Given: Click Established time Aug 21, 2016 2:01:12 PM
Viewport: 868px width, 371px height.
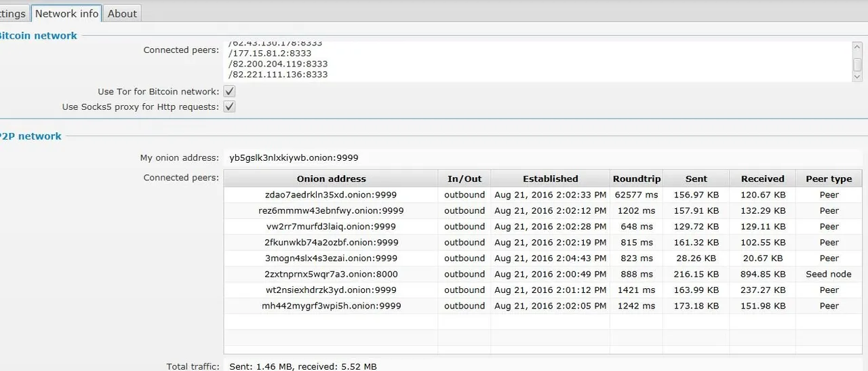Looking at the screenshot, I should pos(551,290).
